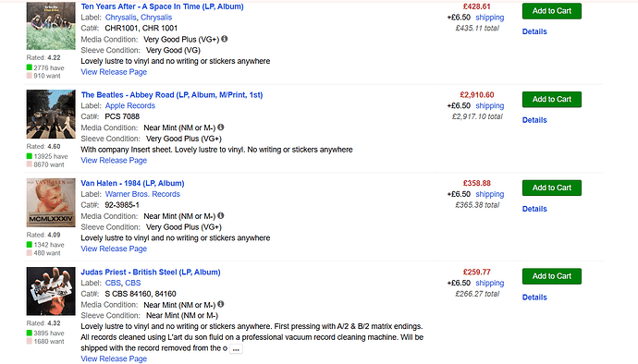Click info icon beside Ten Years After media condition

(x=224, y=39)
